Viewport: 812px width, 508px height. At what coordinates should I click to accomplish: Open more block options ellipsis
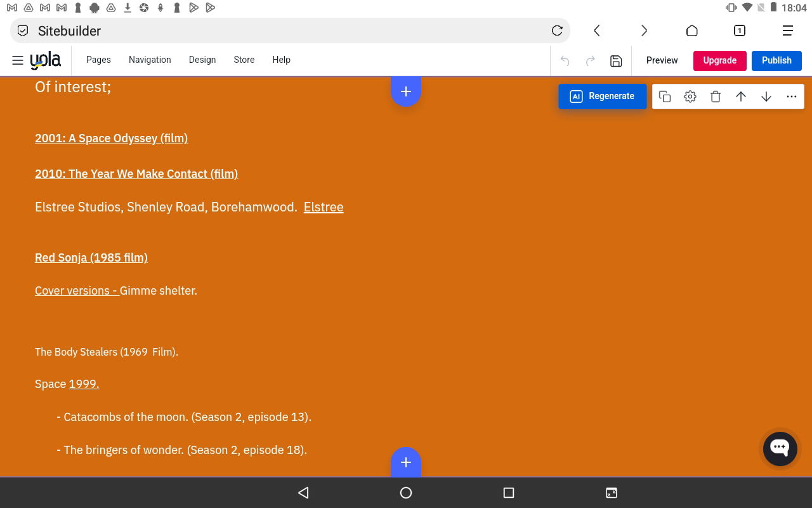click(x=792, y=97)
